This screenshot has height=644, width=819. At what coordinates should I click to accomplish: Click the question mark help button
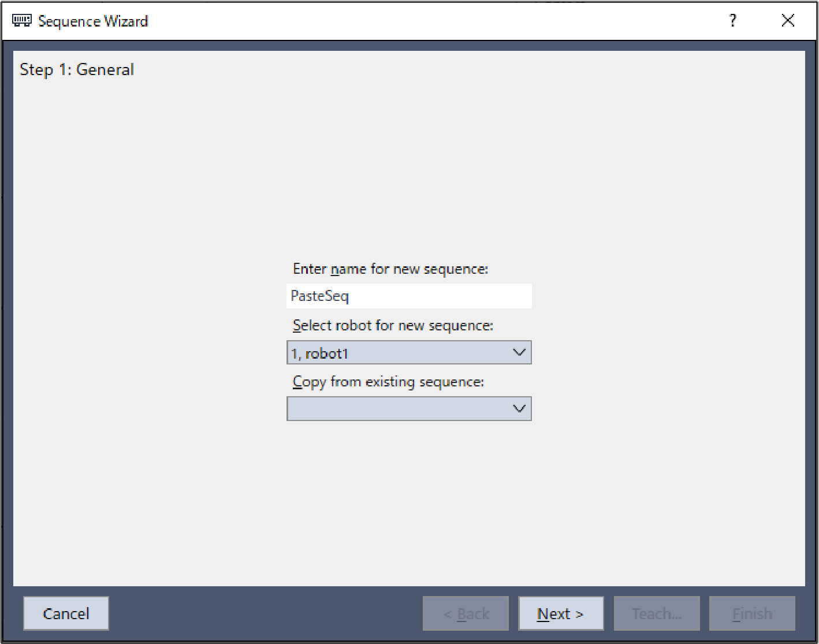[x=732, y=21]
